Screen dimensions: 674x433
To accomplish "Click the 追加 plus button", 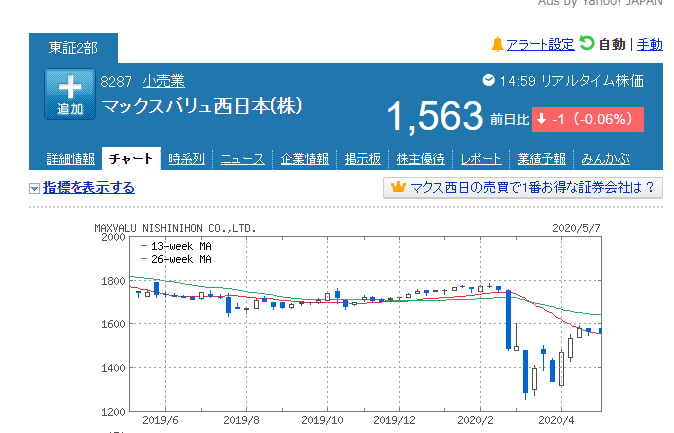I will 70,94.
